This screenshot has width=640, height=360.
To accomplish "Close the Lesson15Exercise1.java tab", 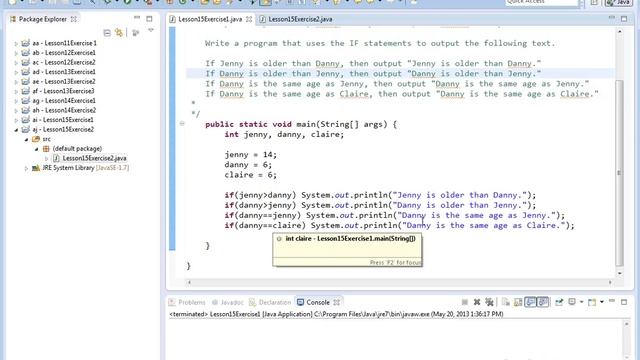I will click(x=249, y=19).
